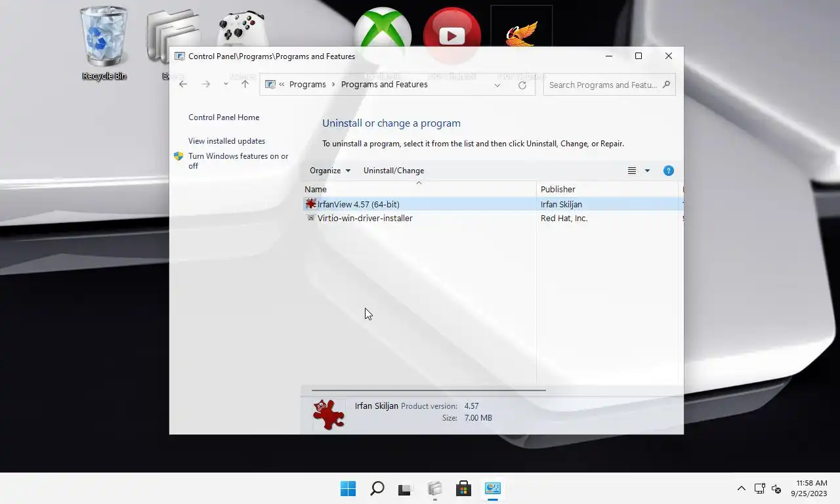Image resolution: width=840 pixels, height=504 pixels.
Task: Open the more view options arrow
Action: [x=647, y=171]
